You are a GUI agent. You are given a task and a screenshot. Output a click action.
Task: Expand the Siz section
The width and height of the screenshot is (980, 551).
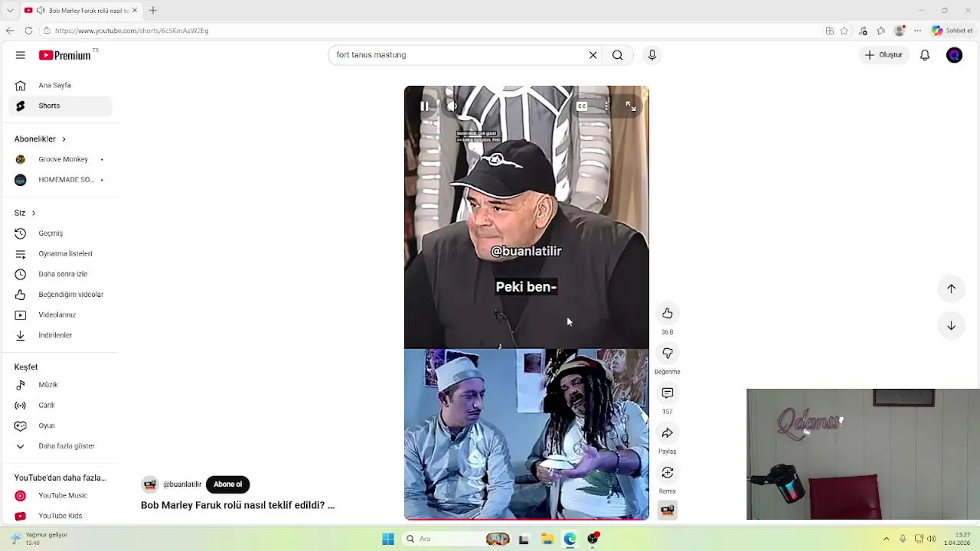pos(24,213)
